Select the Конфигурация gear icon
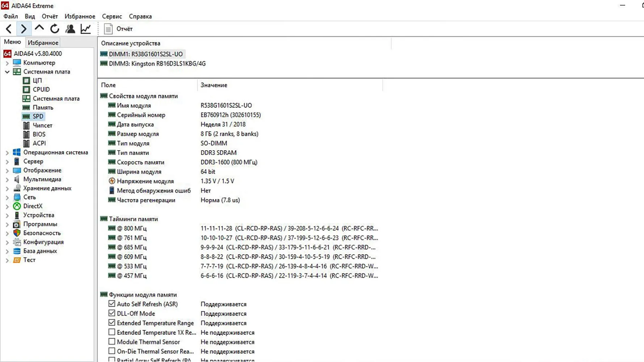The image size is (644, 362). (x=17, y=242)
